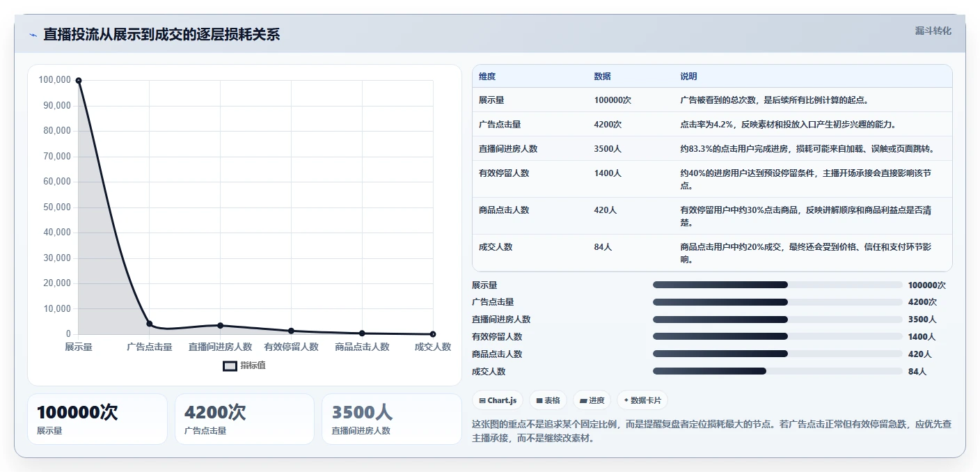The width and height of the screenshot is (980, 472).
Task: Click the 进度 tag chip
Action: 592,400
